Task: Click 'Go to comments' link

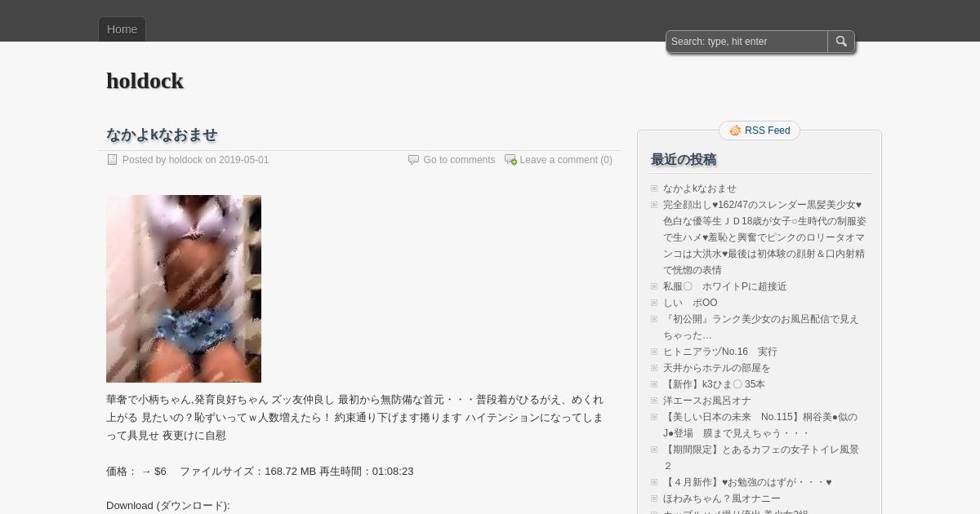Action: [459, 160]
